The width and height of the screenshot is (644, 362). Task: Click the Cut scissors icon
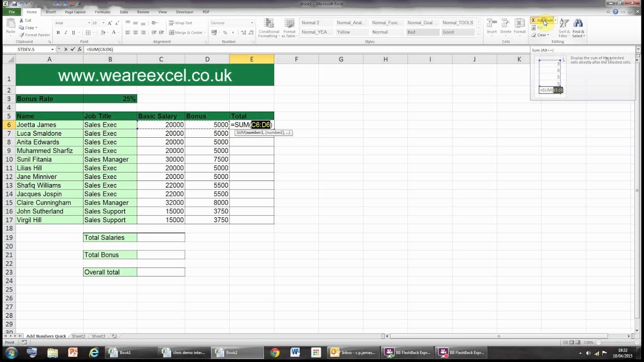(21, 21)
